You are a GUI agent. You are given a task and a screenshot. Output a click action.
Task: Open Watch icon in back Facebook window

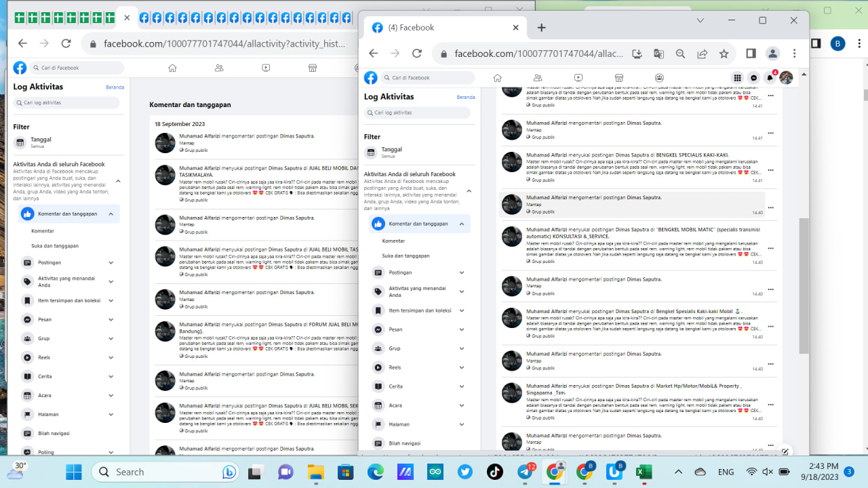266,68
